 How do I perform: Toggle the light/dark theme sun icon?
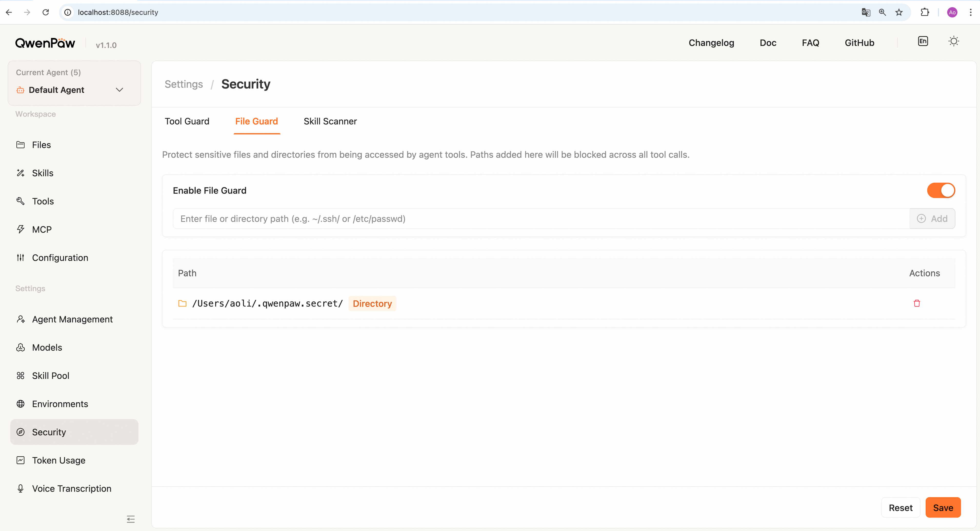pyautogui.click(x=953, y=42)
